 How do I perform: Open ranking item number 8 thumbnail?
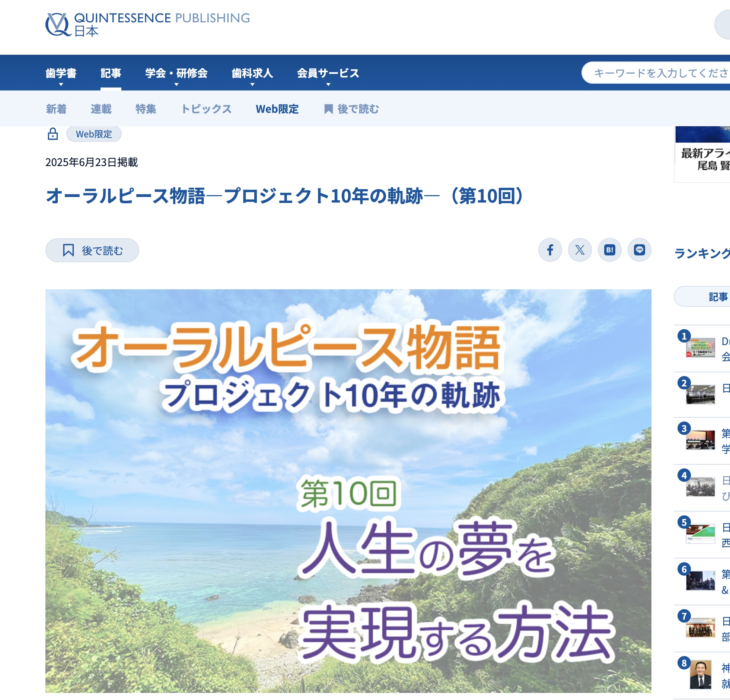tap(700, 674)
